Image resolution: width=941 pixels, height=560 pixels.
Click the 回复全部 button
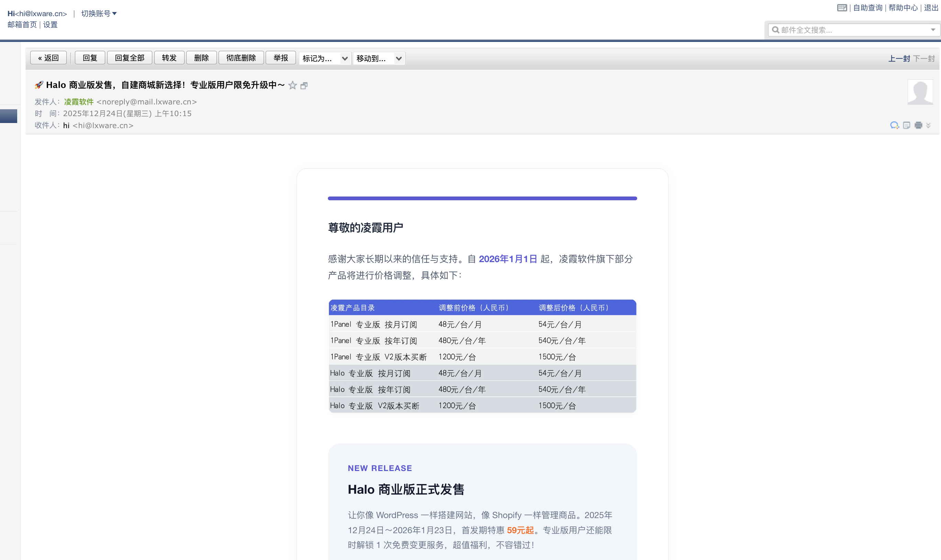click(x=130, y=58)
